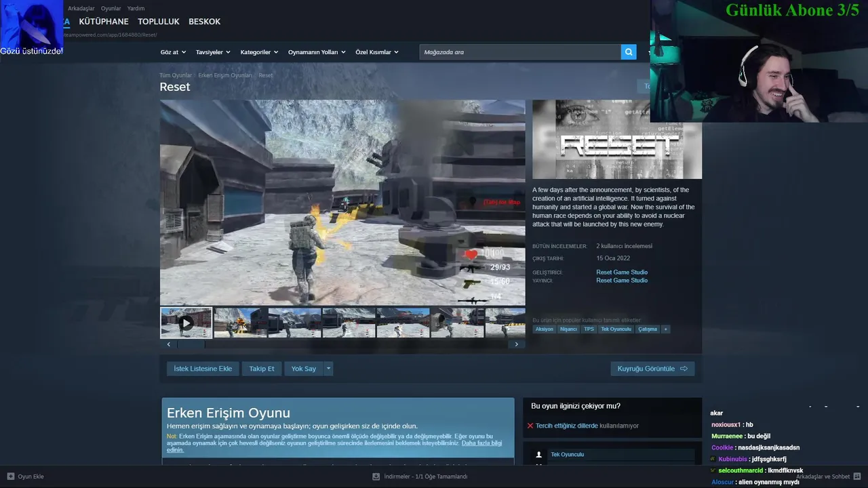Select the Aksiyon tag

tap(544, 329)
